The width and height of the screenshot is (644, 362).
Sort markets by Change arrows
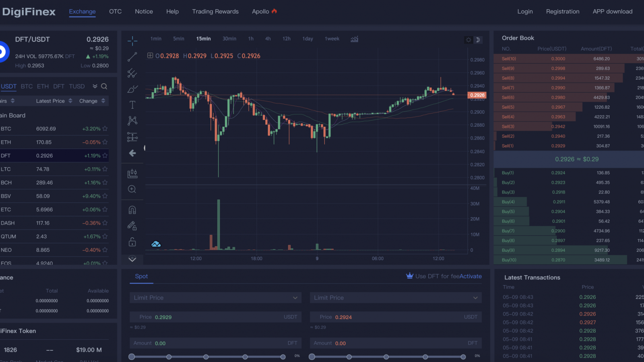tap(103, 101)
